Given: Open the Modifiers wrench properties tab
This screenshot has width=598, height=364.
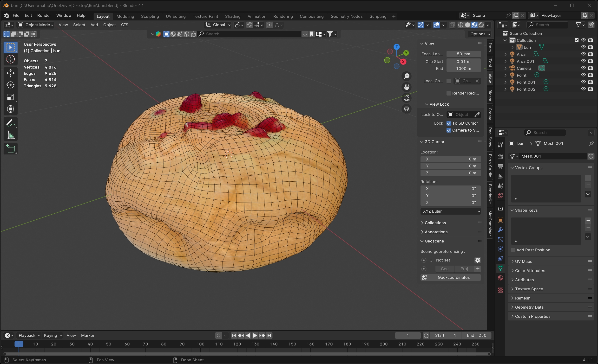Looking at the screenshot, I should tap(500, 230).
